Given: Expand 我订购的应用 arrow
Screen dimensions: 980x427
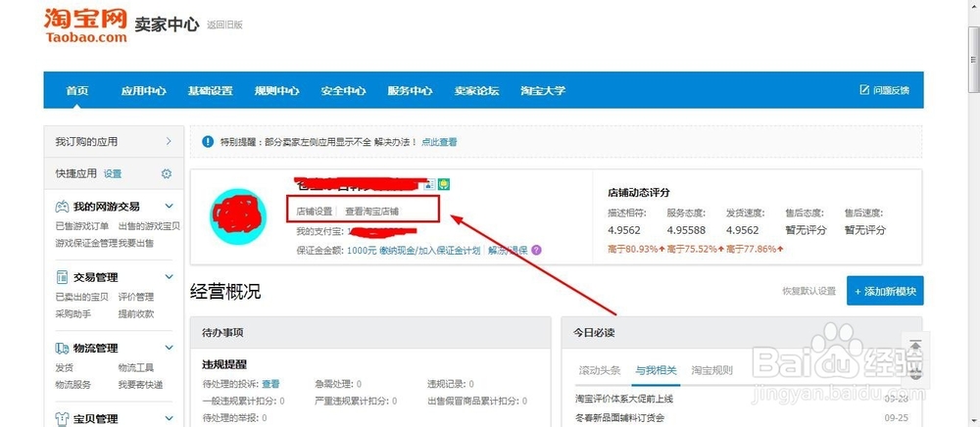Looking at the screenshot, I should 169,142.
